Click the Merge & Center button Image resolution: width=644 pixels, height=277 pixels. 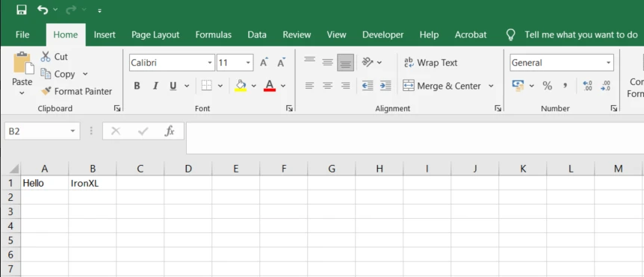tap(442, 86)
